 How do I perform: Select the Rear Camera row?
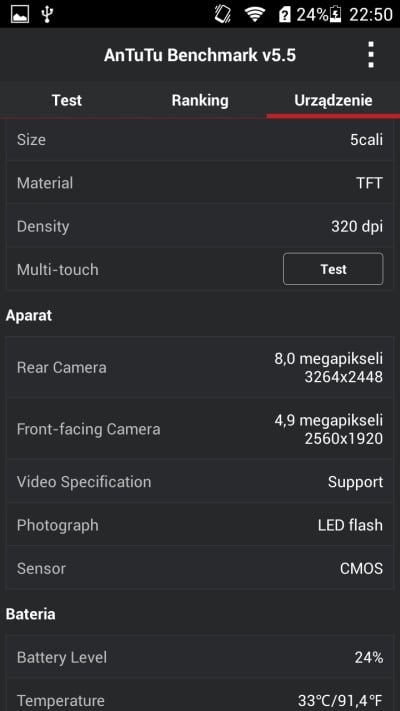(200, 367)
